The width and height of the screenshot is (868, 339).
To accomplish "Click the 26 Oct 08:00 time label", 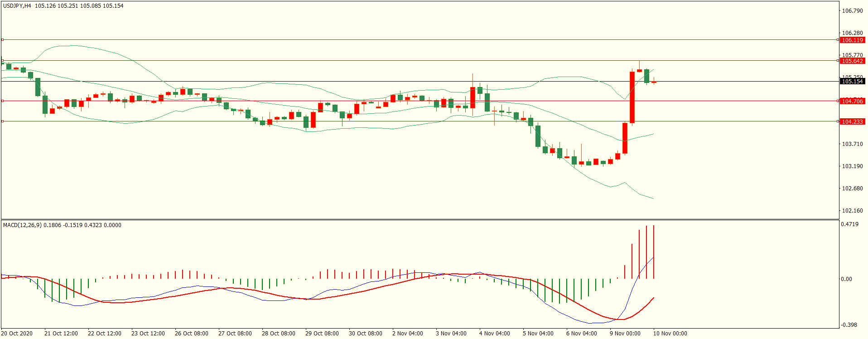I will [192, 333].
